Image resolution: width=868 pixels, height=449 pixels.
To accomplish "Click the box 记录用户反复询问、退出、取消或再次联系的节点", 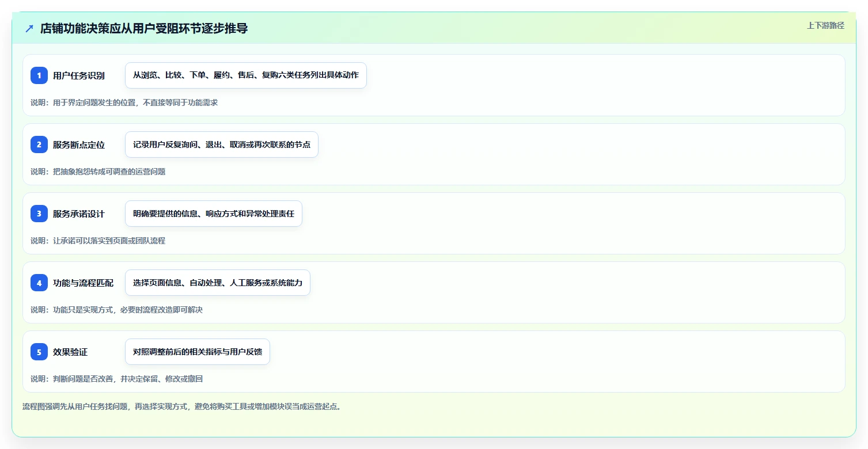I will tap(222, 144).
